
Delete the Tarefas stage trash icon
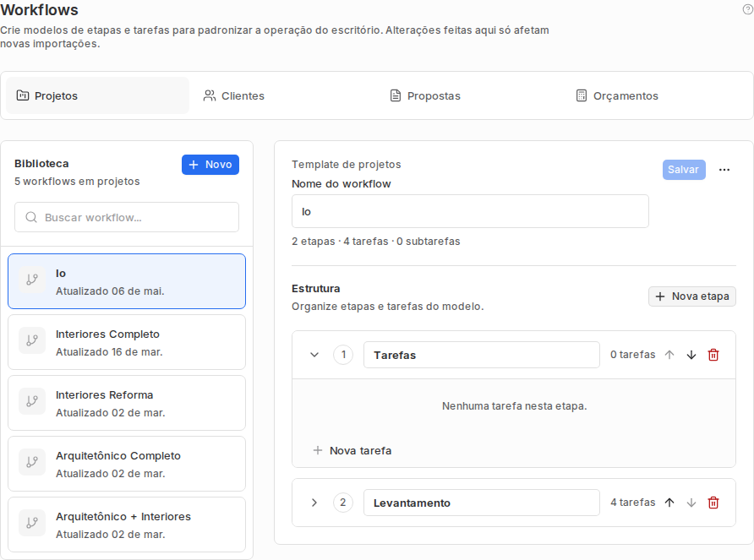pyautogui.click(x=713, y=355)
